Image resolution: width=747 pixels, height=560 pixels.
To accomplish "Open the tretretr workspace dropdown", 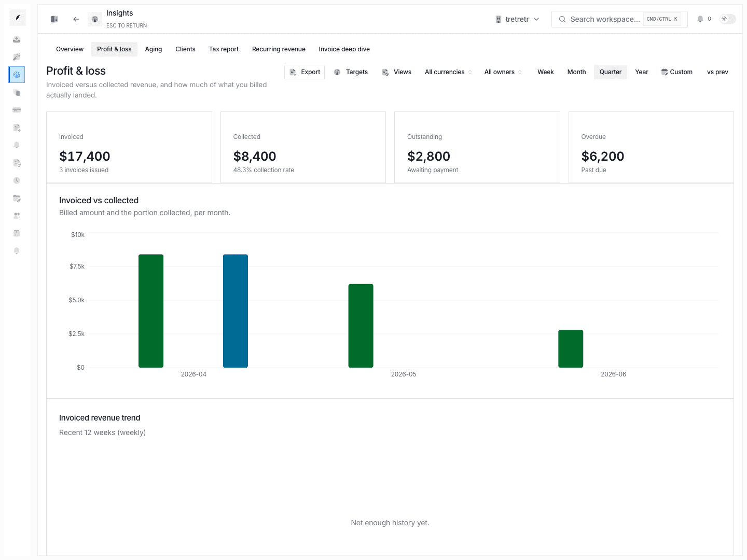I will coord(517,19).
